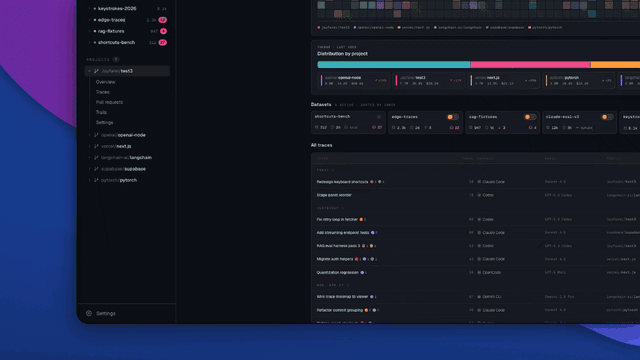Image resolution: width=640 pixels, height=360 pixels.
Task: Click purple marker next to Wire trace minimap
Action: tap(371, 297)
